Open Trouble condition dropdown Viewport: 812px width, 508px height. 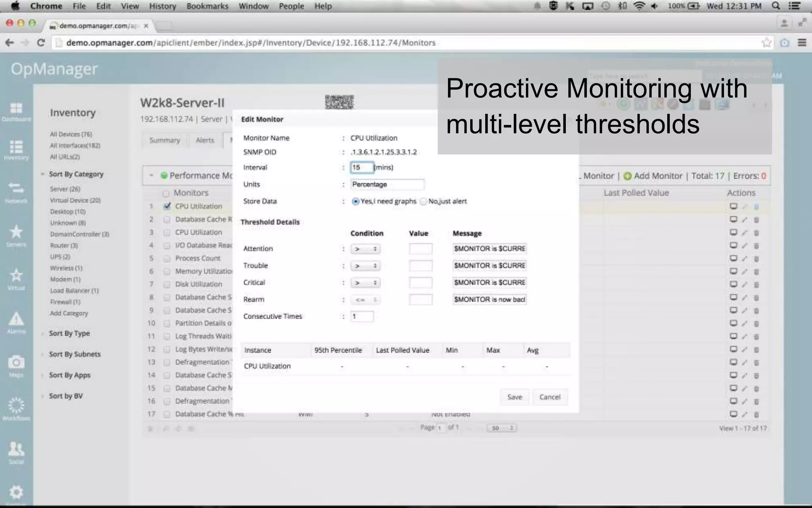(366, 266)
